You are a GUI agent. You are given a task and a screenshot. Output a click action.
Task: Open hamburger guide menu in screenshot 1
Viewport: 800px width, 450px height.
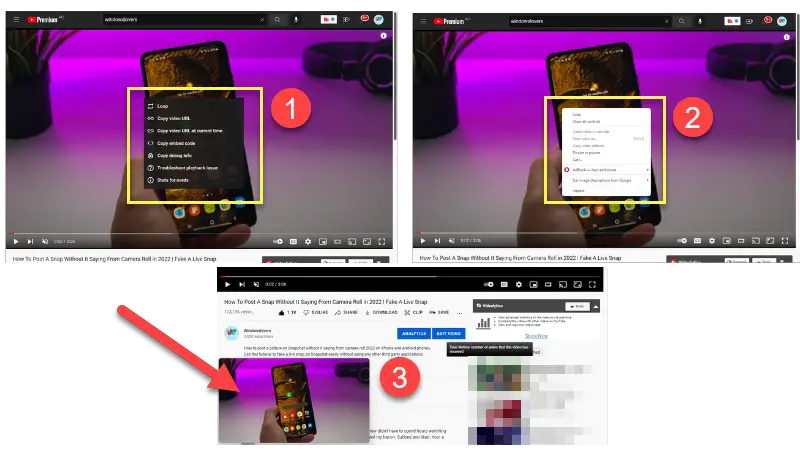(16, 19)
